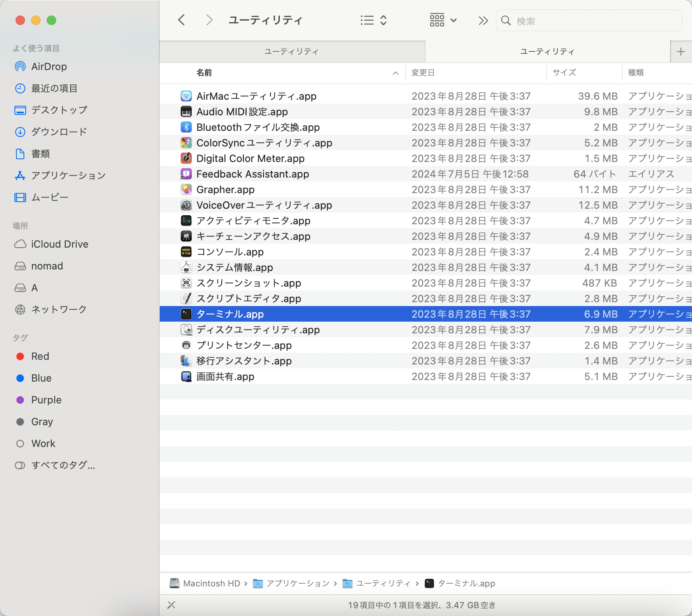Open iCloud Drive in the sidebar
This screenshot has height=616, width=692.
(59, 244)
